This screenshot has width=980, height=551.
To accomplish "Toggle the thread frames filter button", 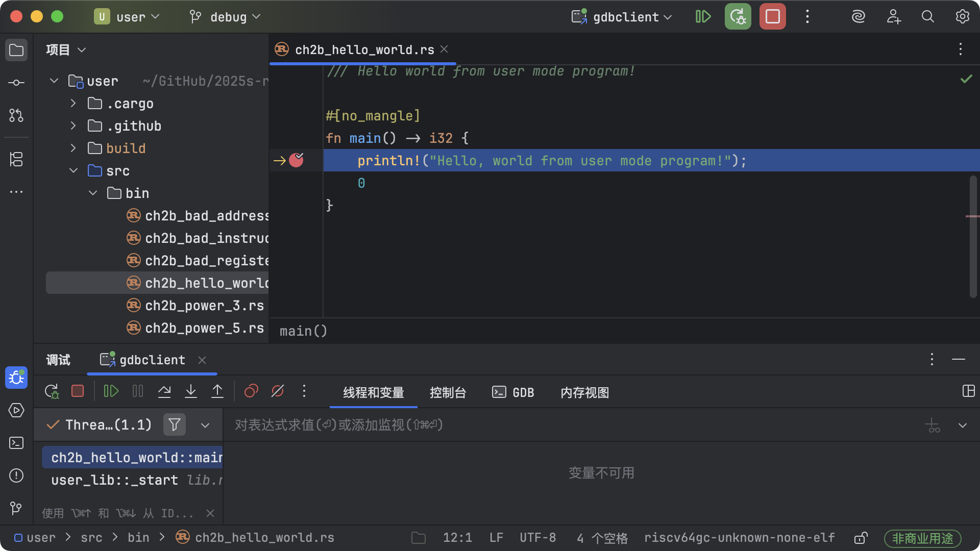I will pos(175,424).
